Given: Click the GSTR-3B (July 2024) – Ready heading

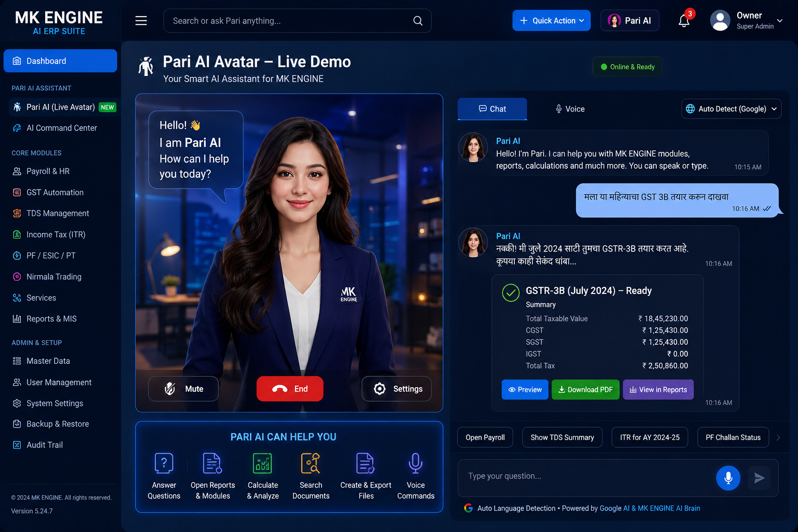Looking at the screenshot, I should (589, 291).
